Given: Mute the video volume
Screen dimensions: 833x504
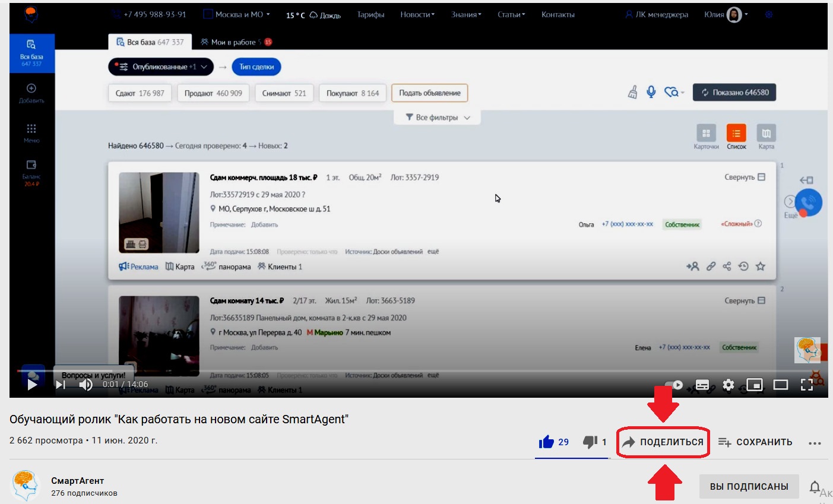Looking at the screenshot, I should click(x=85, y=385).
